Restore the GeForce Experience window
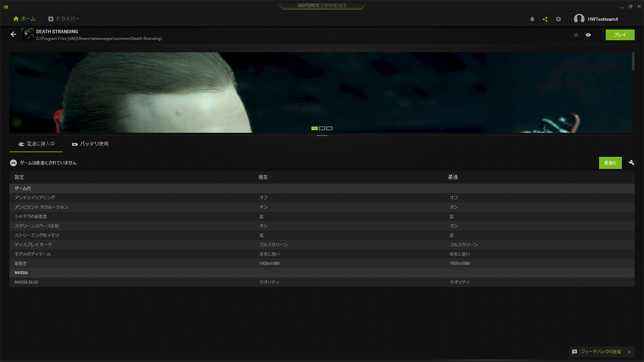The image size is (644, 362). pos(630,6)
